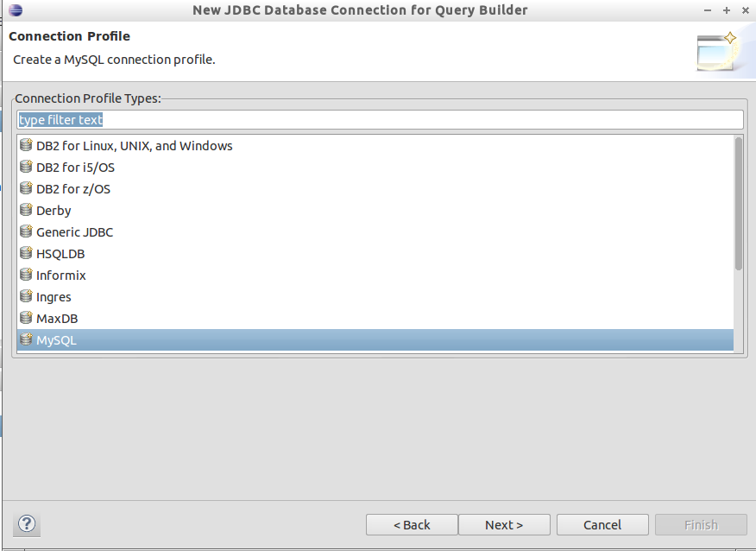The width and height of the screenshot is (756, 551).
Task: Minimize the New JDBC Connection dialog
Action: click(708, 10)
